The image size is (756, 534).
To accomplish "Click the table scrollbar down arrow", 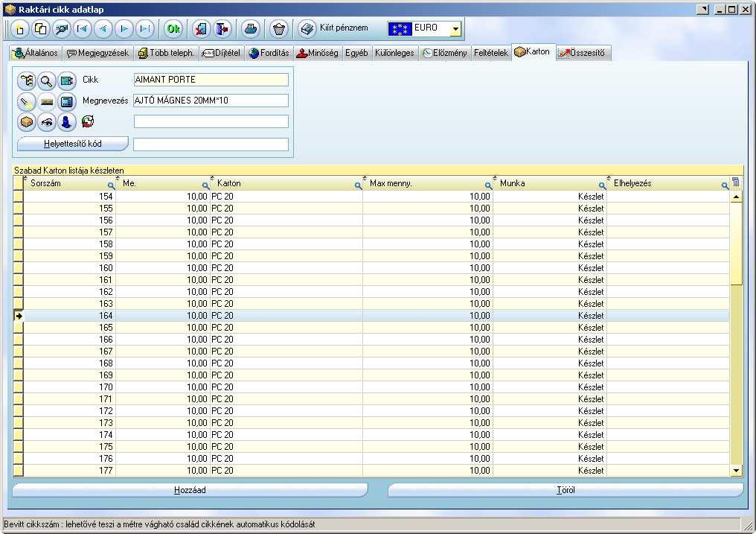I will [x=736, y=471].
